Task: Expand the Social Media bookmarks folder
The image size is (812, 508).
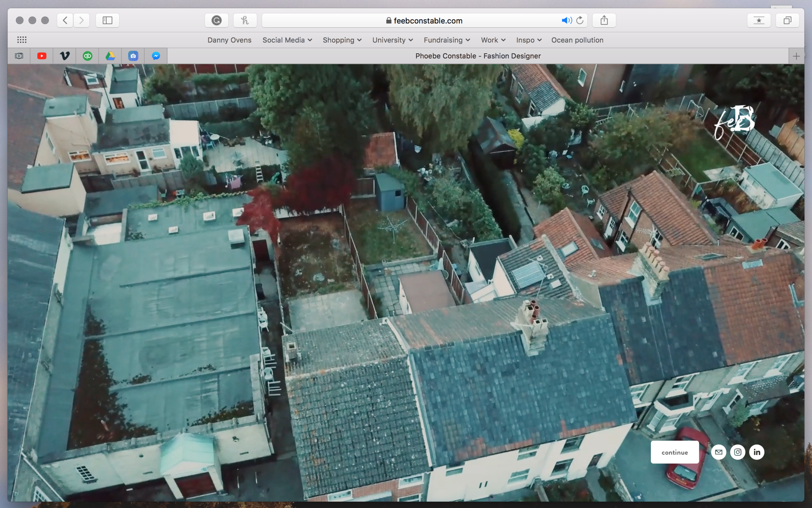Action: click(287, 40)
